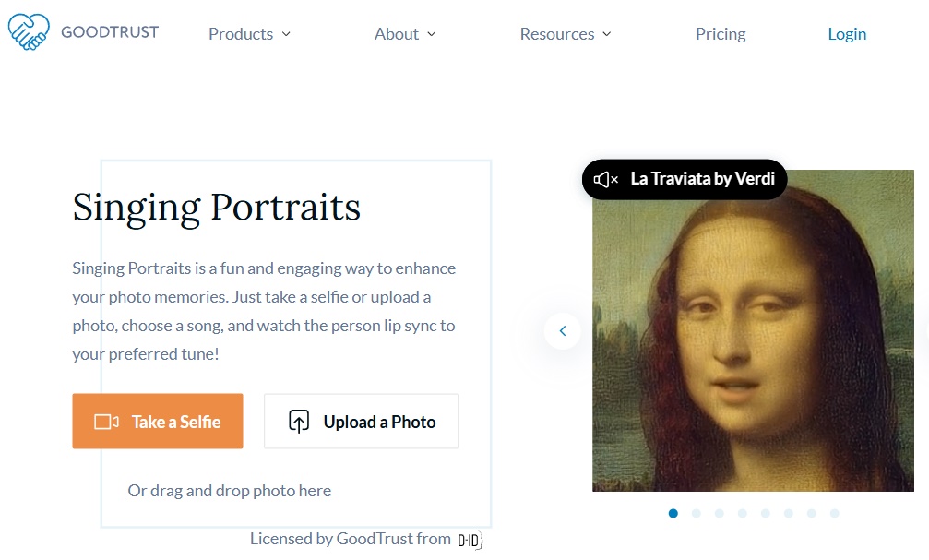The height and width of the screenshot is (560, 929).
Task: Expand the About dropdown
Action: pyautogui.click(x=404, y=33)
